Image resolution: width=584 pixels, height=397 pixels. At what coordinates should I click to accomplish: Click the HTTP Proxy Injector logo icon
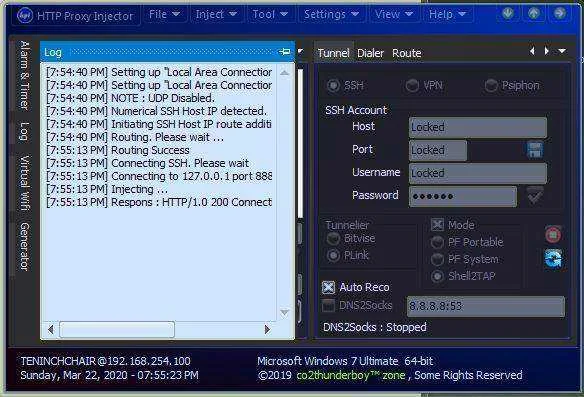point(25,16)
